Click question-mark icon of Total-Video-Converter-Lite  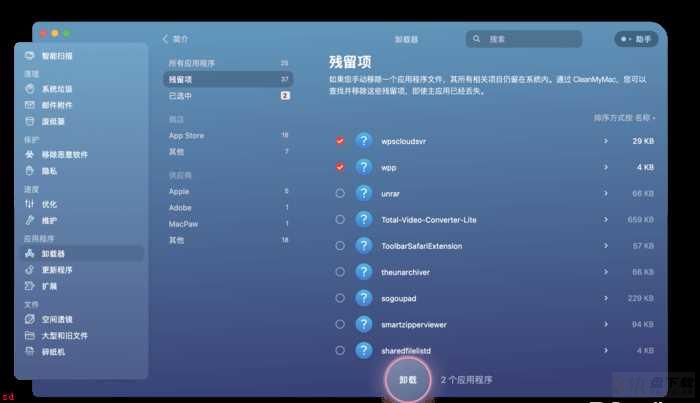coord(364,219)
